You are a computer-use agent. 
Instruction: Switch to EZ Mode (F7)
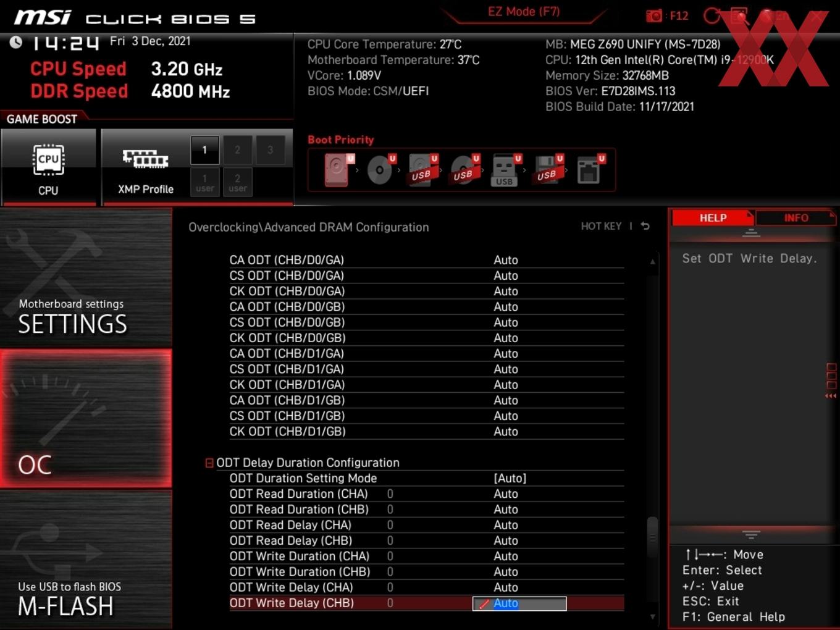point(524,11)
